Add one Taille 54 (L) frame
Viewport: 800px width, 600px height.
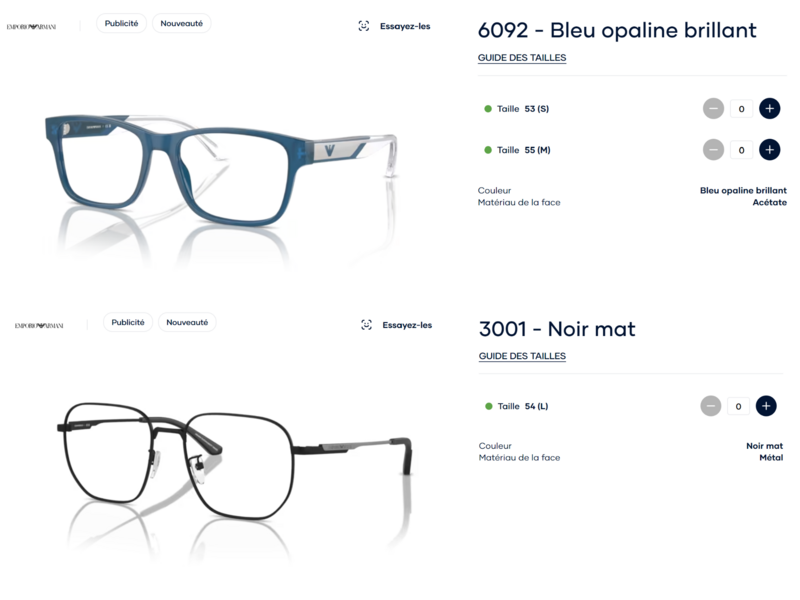[x=766, y=406]
